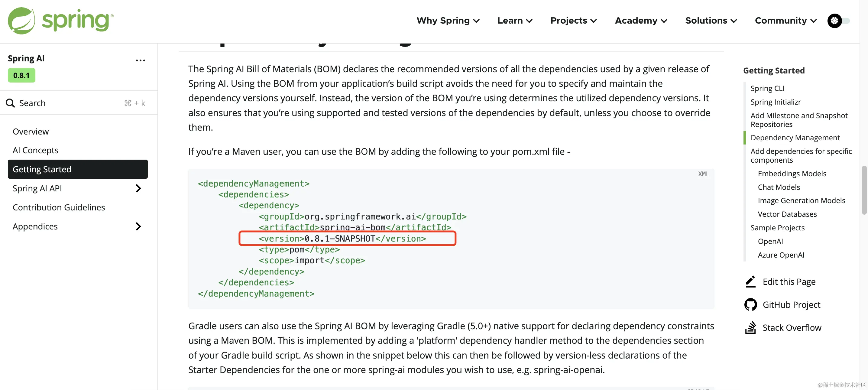Screen dimensions: 868x390
Task: Open the Why Spring dropdown menu
Action: click(448, 21)
